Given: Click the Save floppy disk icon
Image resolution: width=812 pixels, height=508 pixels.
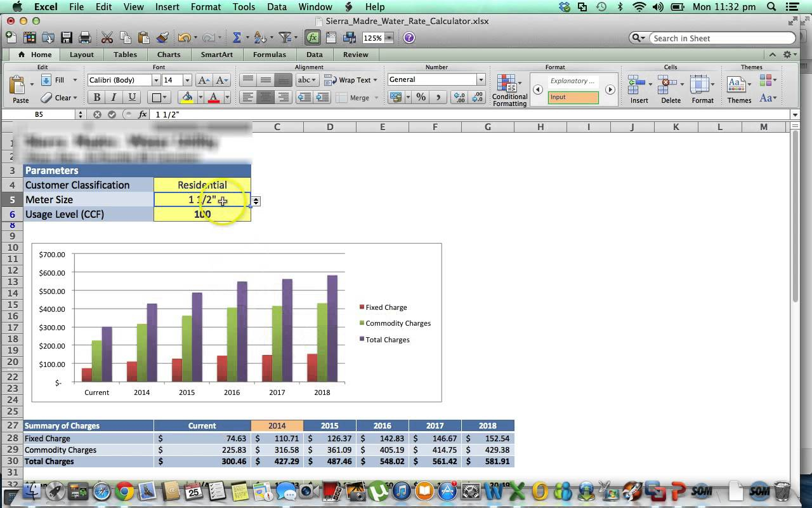Looking at the screenshot, I should tap(66, 37).
